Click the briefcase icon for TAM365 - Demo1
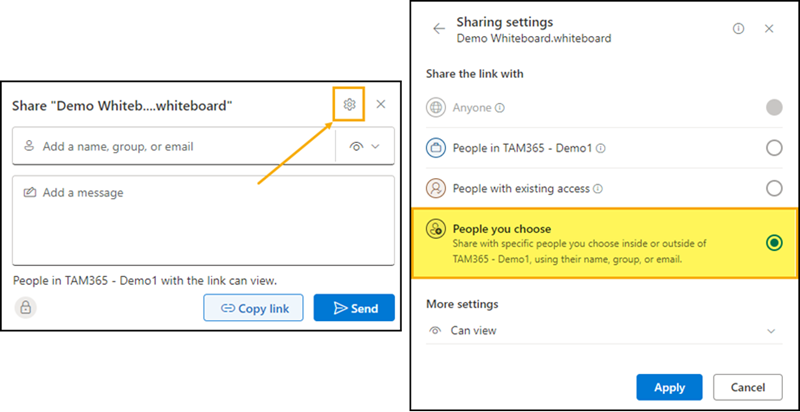800x412 pixels. 435,148
